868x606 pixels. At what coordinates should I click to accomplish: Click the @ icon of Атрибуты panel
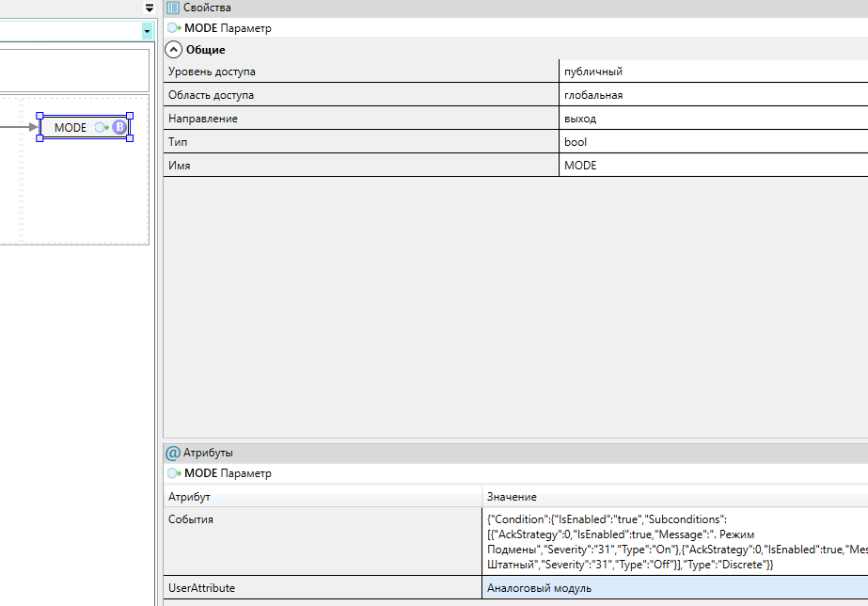[x=173, y=453]
